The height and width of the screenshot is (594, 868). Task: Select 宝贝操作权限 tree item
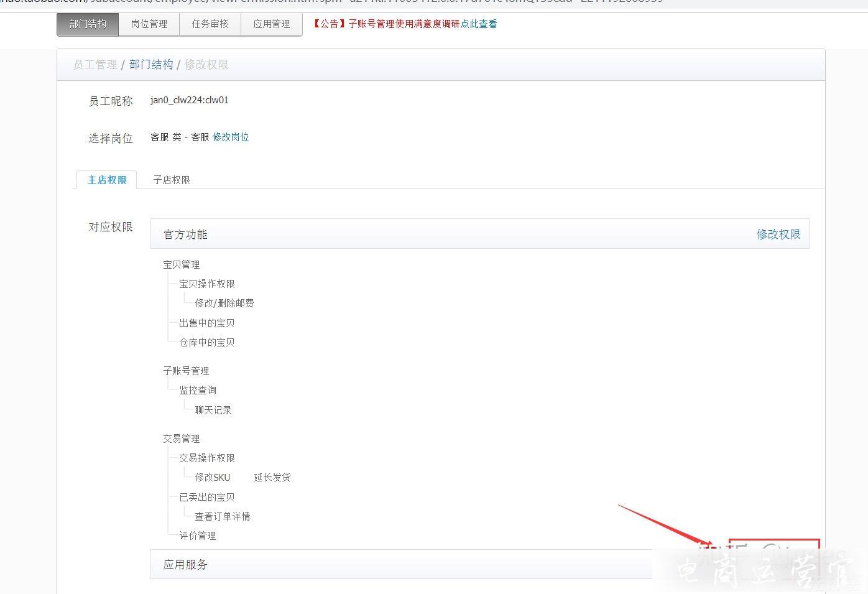point(207,284)
